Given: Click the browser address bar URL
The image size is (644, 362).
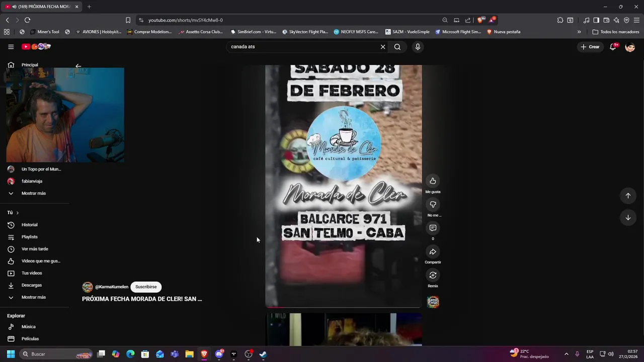Looking at the screenshot, I should [x=186, y=20].
